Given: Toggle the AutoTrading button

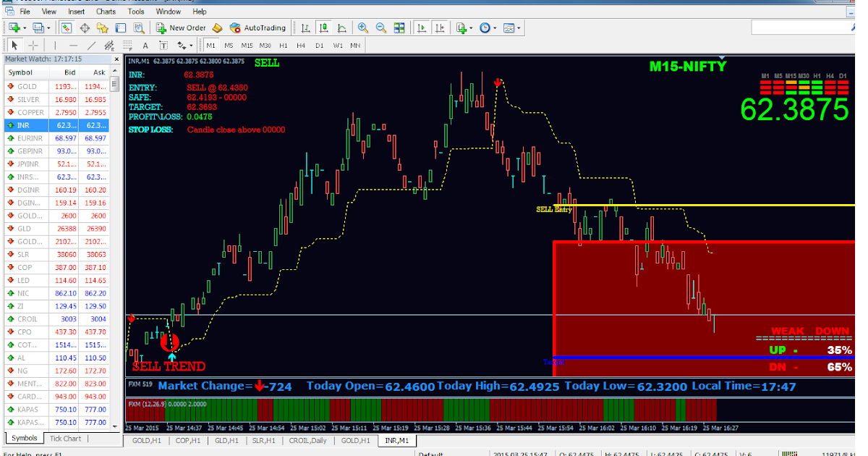Looking at the screenshot, I should coord(258,28).
